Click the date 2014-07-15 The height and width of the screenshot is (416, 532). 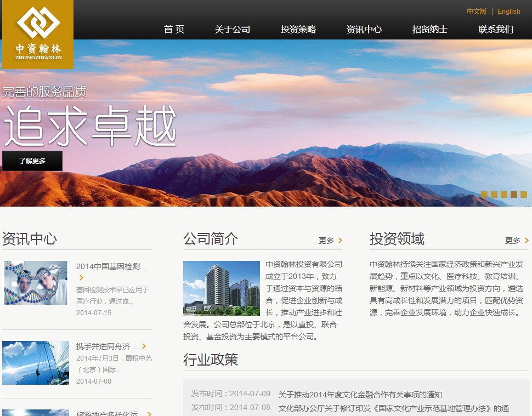[x=94, y=312]
